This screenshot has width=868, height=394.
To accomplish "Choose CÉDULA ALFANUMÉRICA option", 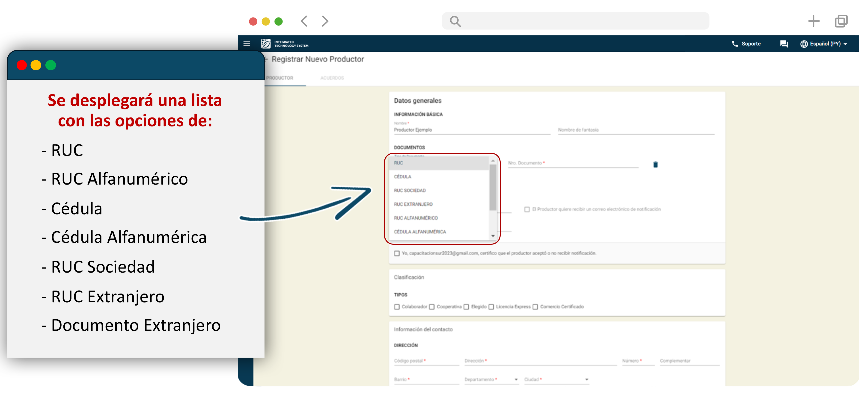I will [420, 232].
